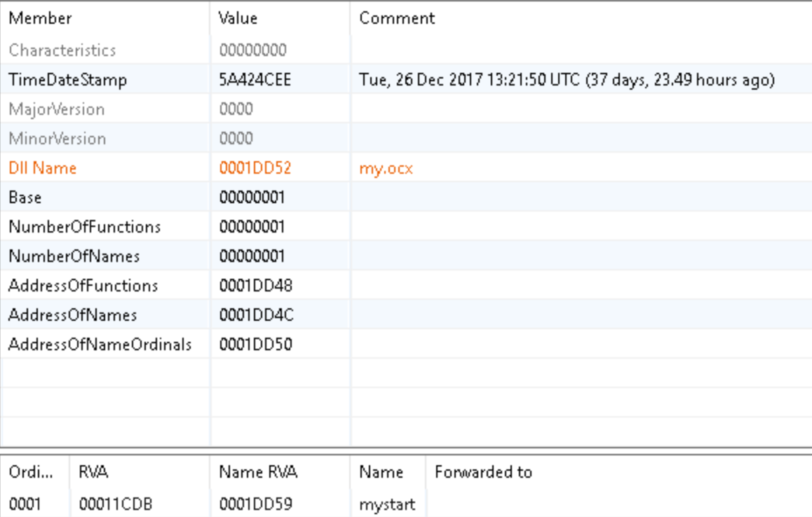
Task: Select AddressOfNameOrdinals value 0001DD50
Action: click(x=255, y=345)
